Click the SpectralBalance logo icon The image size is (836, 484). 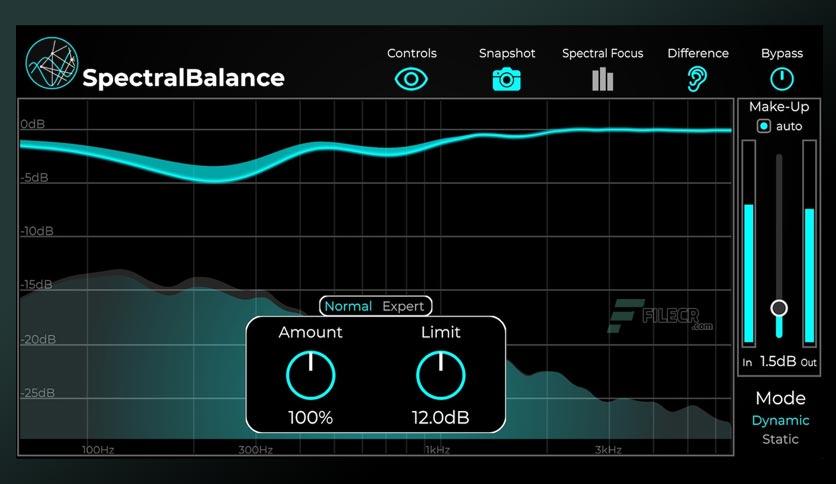click(52, 63)
